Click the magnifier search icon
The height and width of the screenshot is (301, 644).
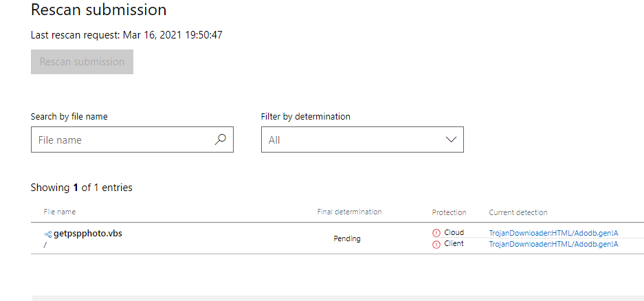click(220, 140)
